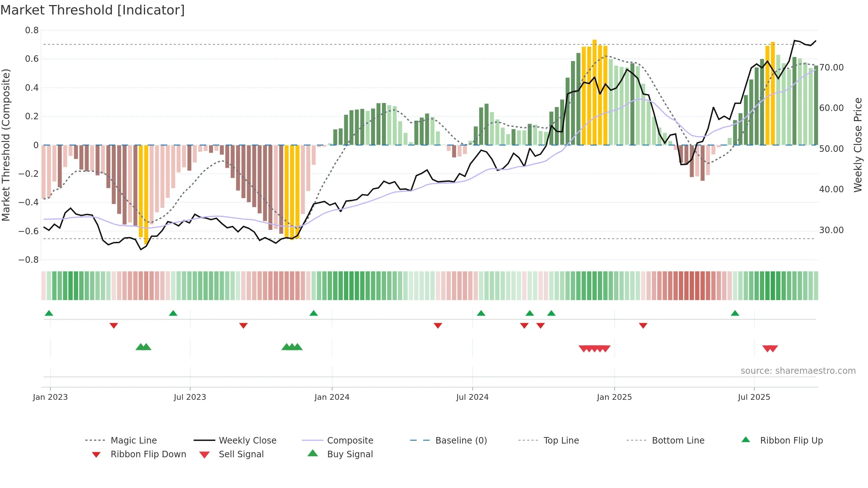Click the 'Jan 2023' x-axis label
The image size is (868, 488).
point(50,397)
